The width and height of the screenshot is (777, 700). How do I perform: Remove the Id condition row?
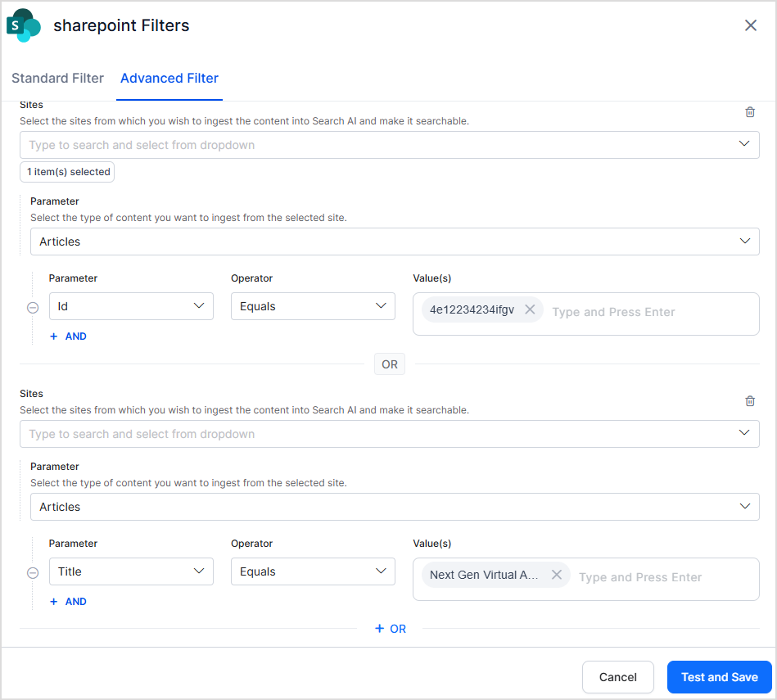tap(33, 308)
